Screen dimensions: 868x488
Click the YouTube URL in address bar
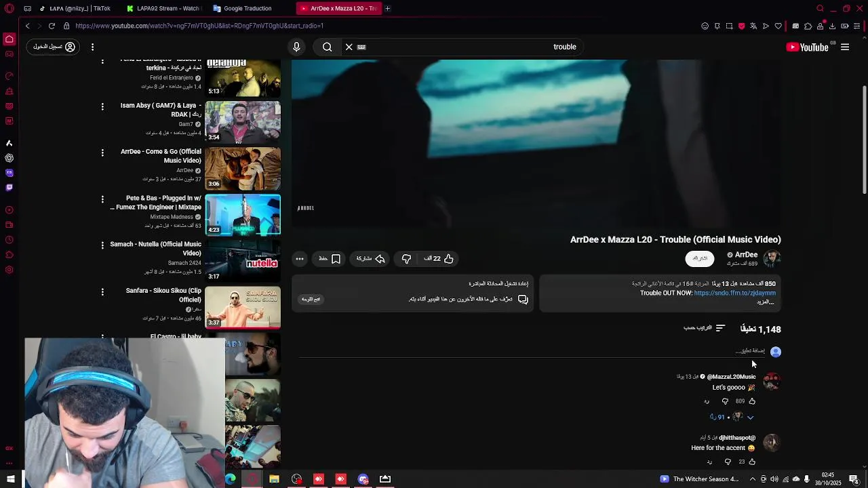point(199,26)
